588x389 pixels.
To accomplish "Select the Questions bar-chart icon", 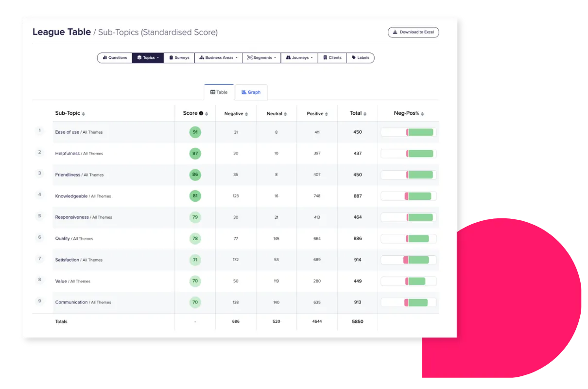I will [x=105, y=58].
